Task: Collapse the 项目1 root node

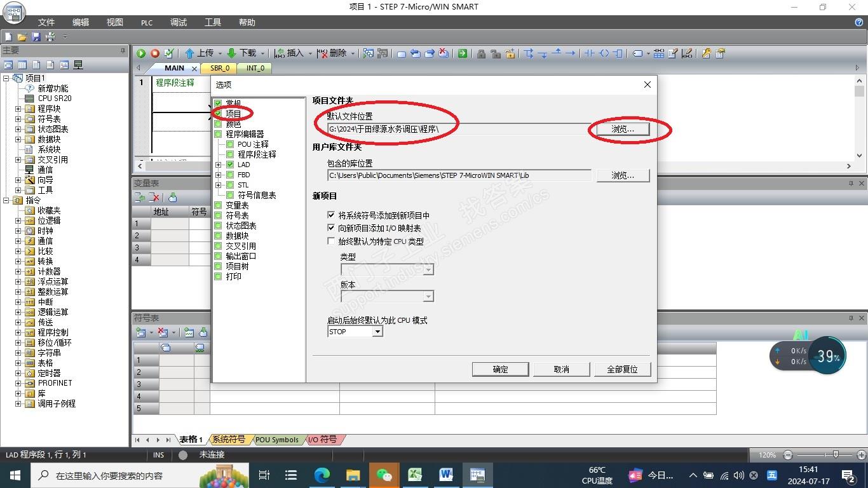Action: coord(6,78)
